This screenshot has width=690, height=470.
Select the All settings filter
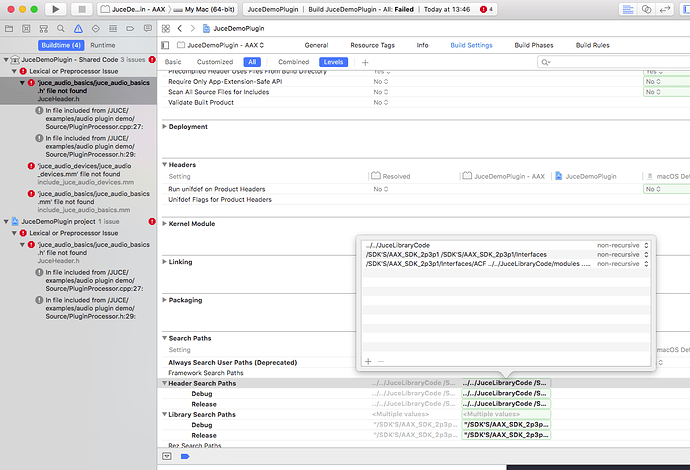pos(252,62)
